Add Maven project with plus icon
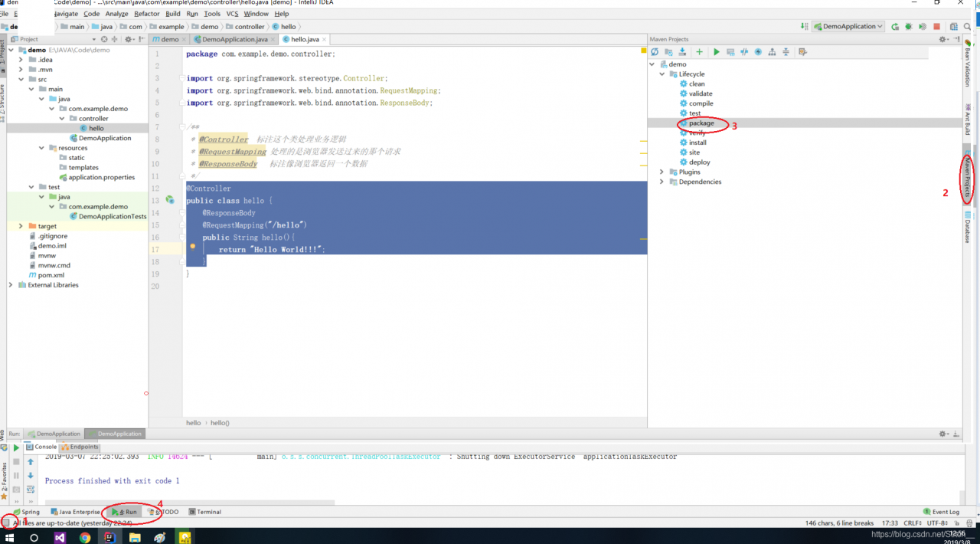Viewport: 980px width, 544px height. [x=699, y=52]
